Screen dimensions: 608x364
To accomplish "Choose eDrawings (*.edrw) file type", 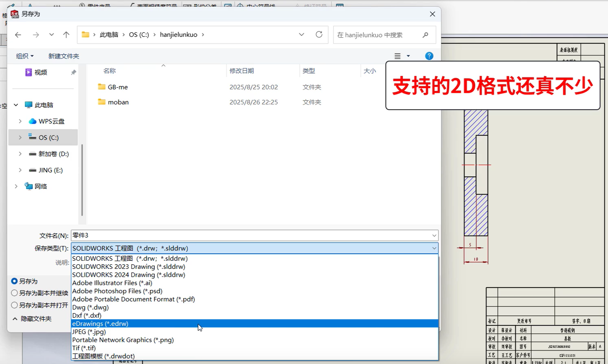I will pos(100,323).
